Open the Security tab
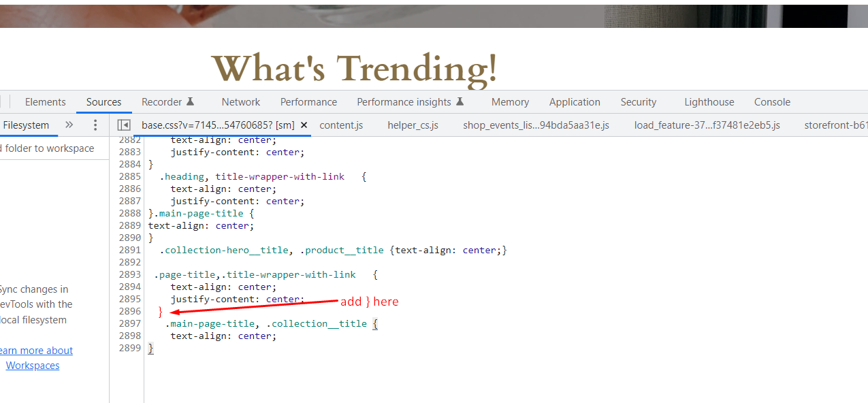This screenshot has width=868, height=403. point(638,102)
